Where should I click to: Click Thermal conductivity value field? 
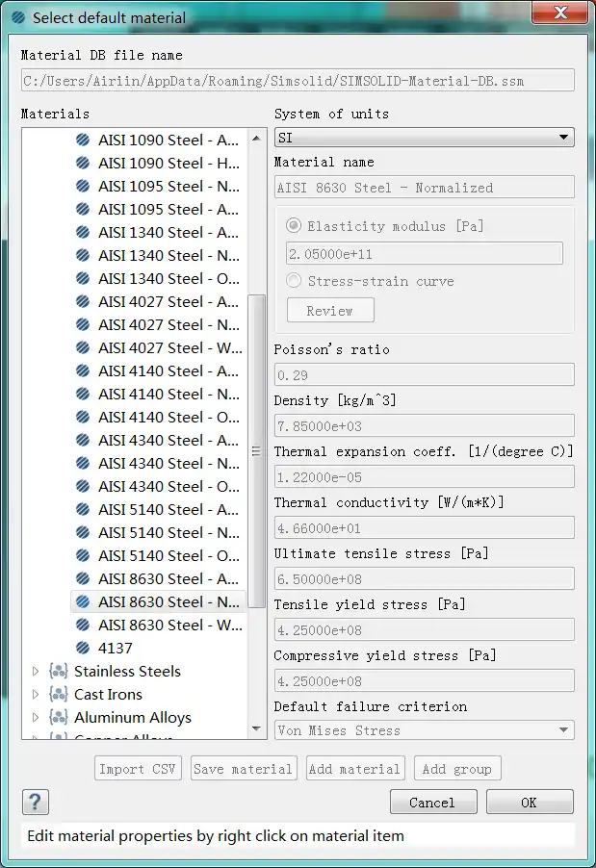(425, 527)
